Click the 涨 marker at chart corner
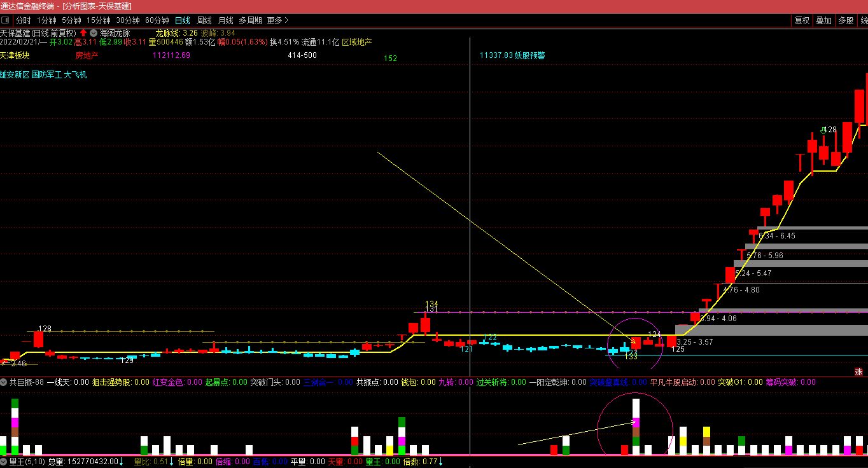This screenshot has height=468, width=868. pyautogui.click(x=858, y=371)
